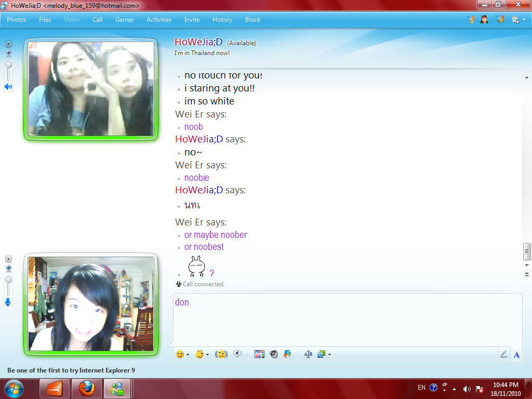Open Windows Live Messenger taskbar button
This screenshot has height=399, width=532.
click(x=117, y=389)
